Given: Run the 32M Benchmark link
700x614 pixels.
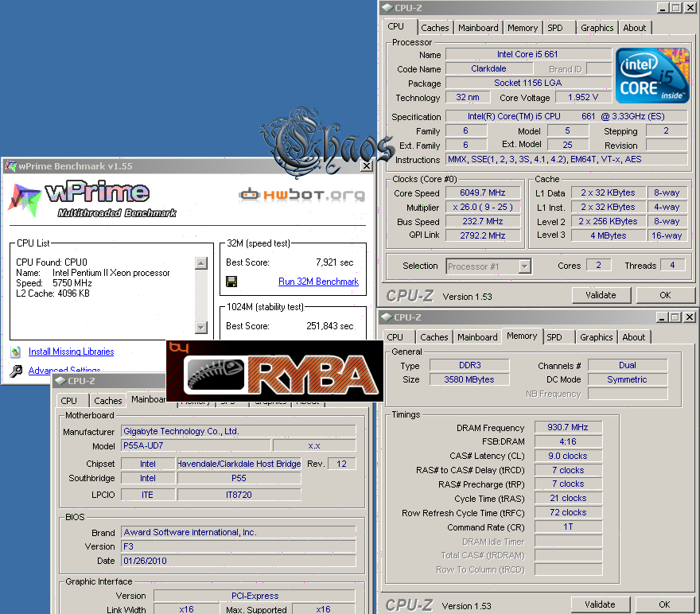Looking at the screenshot, I should tap(318, 282).
